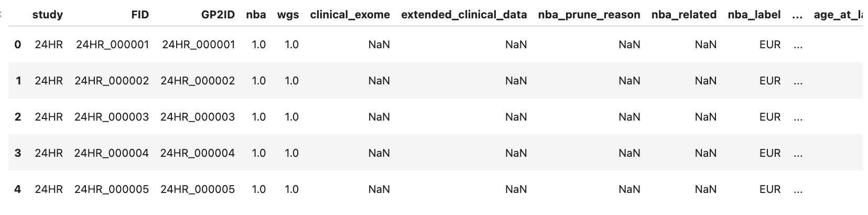Select the nba_label column header

coord(754,15)
